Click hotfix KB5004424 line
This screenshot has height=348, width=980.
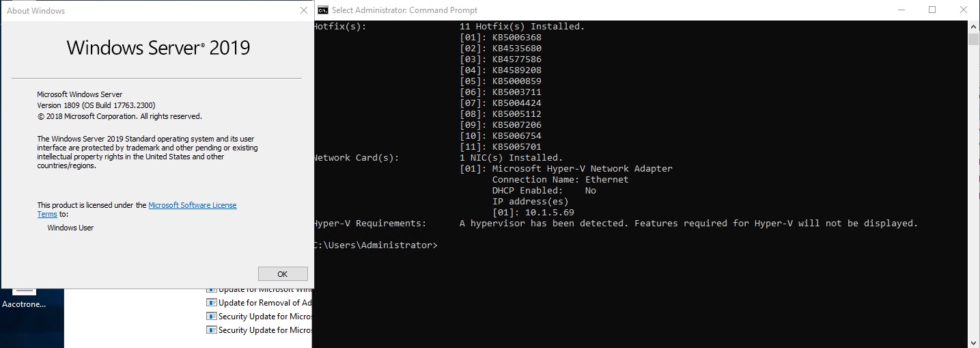click(x=501, y=103)
